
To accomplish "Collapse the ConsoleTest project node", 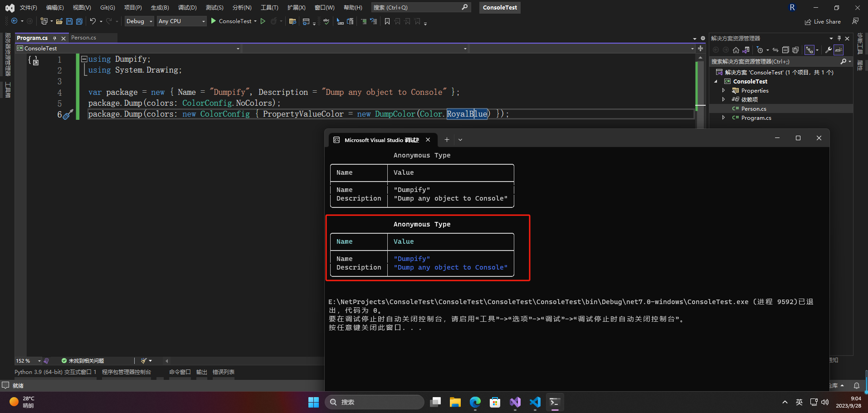I will point(716,82).
